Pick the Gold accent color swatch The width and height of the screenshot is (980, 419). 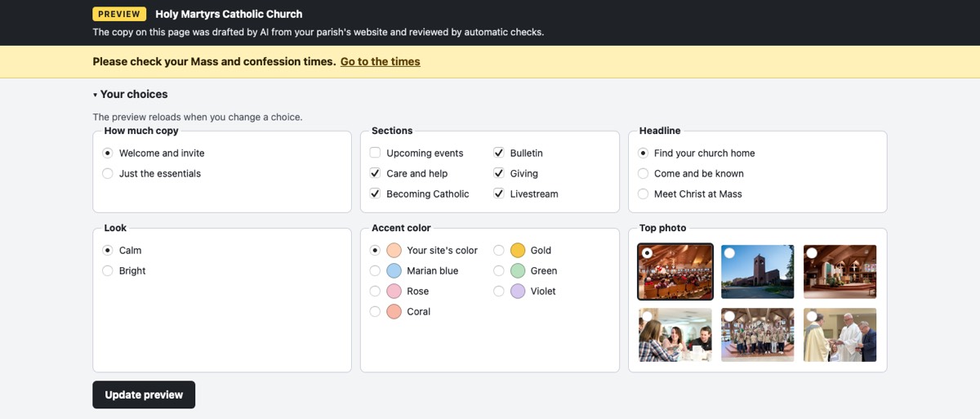pyautogui.click(x=518, y=250)
